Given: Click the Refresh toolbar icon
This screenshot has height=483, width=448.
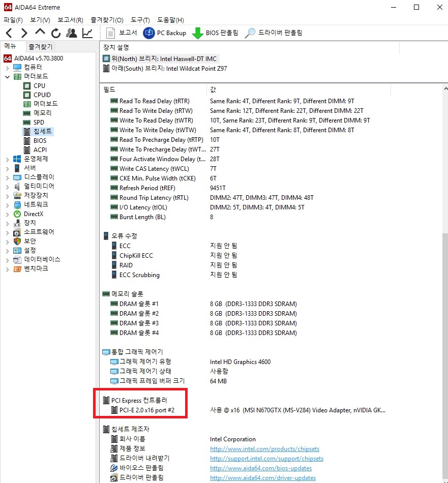Looking at the screenshot, I should [56, 33].
